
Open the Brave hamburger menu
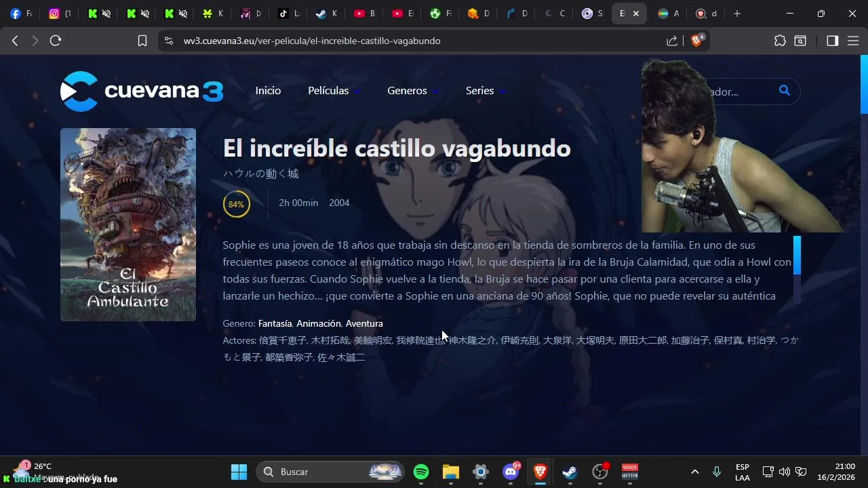click(x=853, y=41)
